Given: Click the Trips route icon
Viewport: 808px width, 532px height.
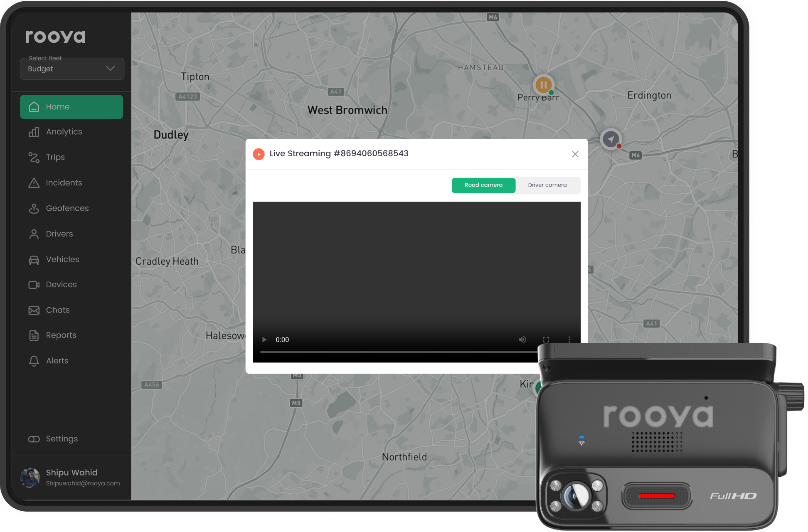Looking at the screenshot, I should click(34, 158).
